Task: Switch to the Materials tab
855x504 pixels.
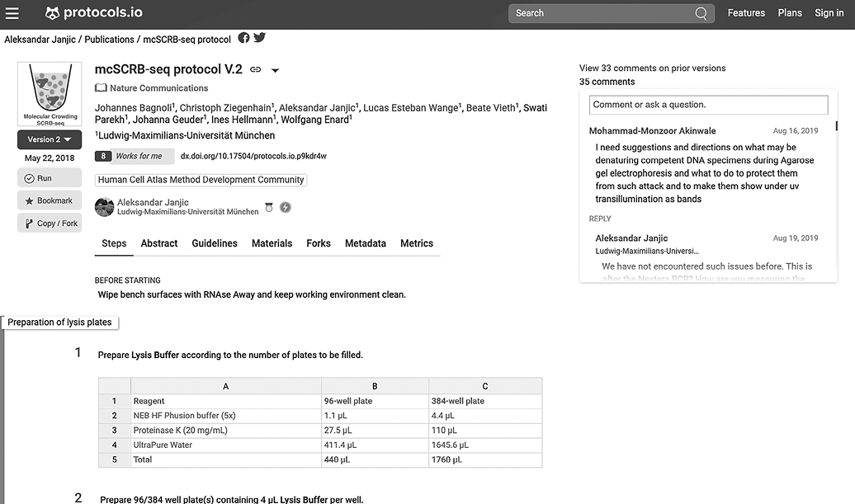Action: coord(272,243)
